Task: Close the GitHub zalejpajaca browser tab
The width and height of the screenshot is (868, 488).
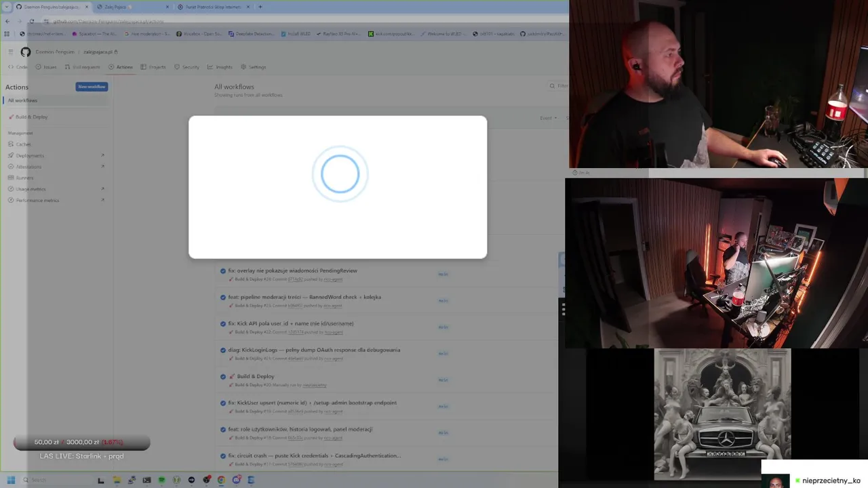Action: pos(87,7)
